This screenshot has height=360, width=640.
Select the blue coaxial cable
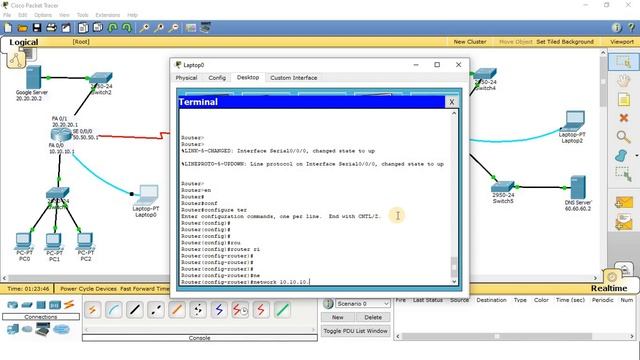click(219, 310)
